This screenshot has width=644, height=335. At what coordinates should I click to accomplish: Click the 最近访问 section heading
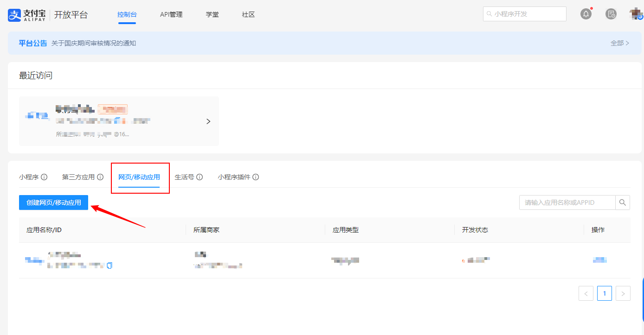click(x=36, y=76)
